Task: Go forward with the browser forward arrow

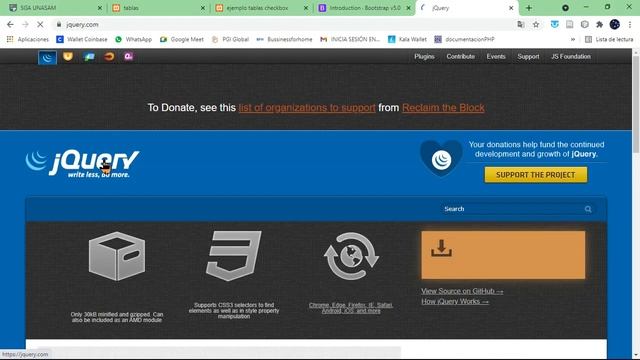Action: coord(25,24)
